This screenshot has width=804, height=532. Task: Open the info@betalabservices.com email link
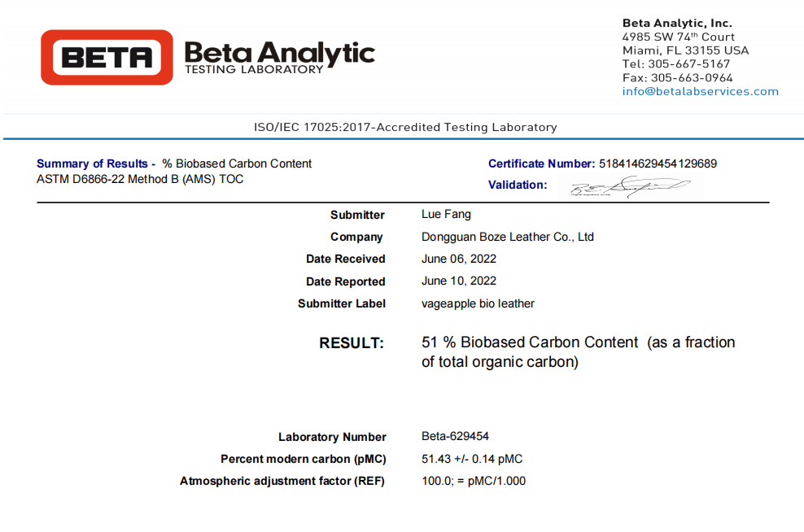click(700, 91)
